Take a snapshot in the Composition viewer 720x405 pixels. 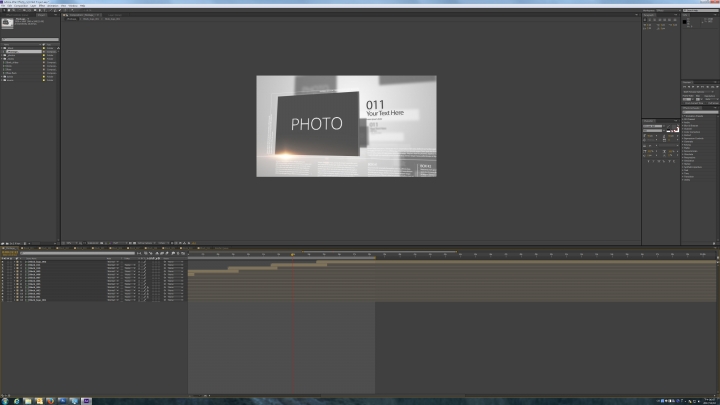pyautogui.click(x=101, y=243)
